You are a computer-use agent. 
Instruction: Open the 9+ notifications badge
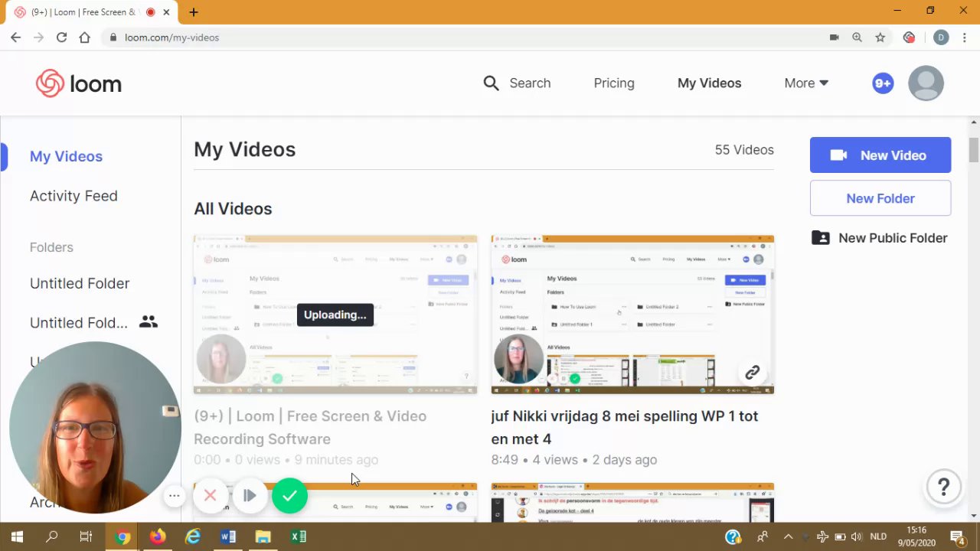click(883, 83)
